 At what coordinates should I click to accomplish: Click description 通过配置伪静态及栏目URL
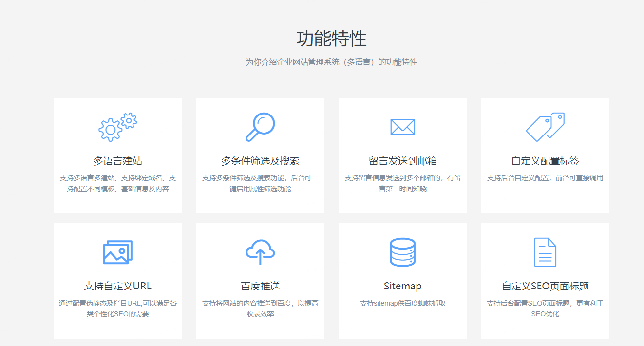coord(118,308)
